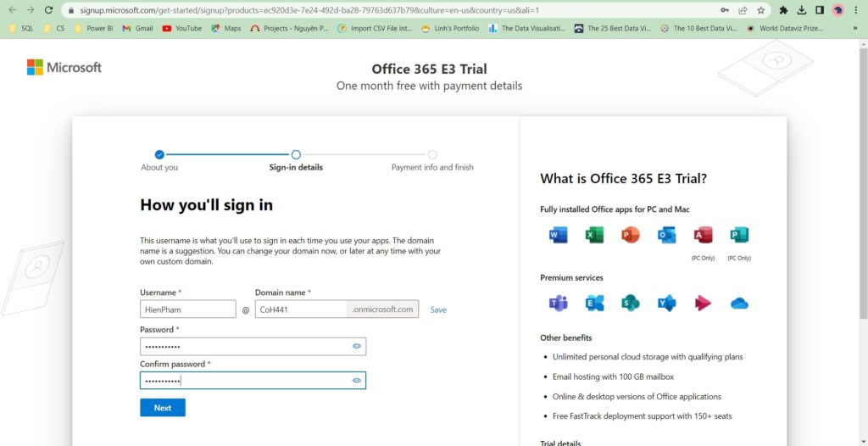Image resolution: width=868 pixels, height=446 pixels.
Task: Click the Microsoft Teams icon
Action: [x=558, y=303]
